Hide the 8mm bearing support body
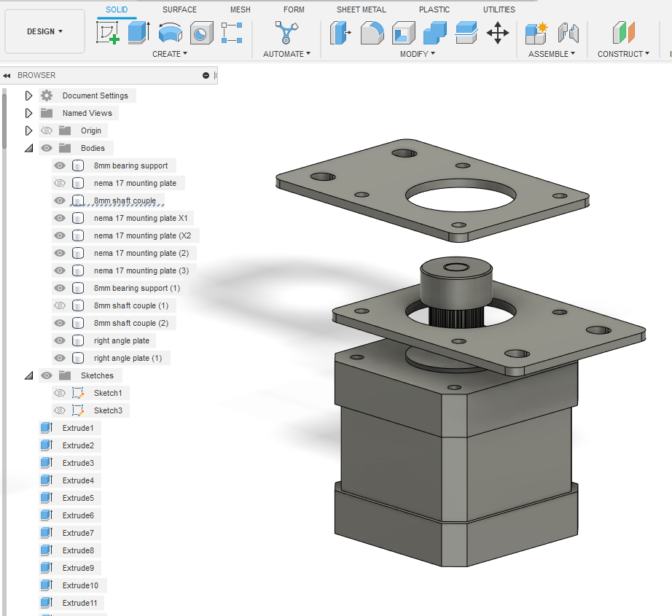Screen dimensions: 672x616 tap(60, 165)
